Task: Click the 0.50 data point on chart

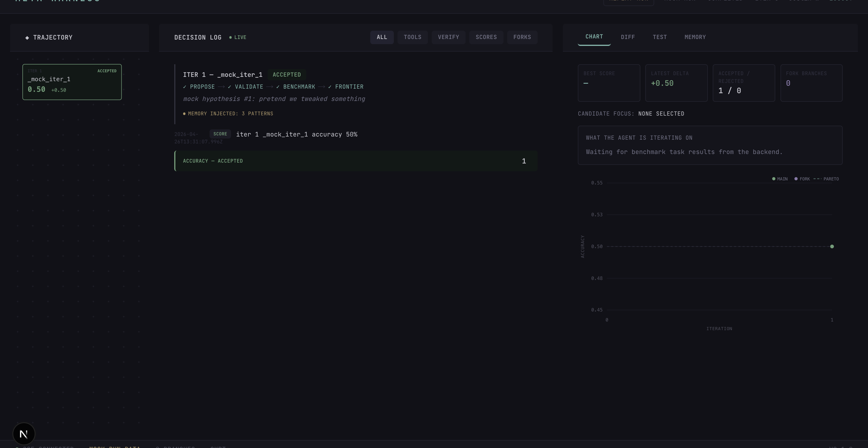Action: (x=832, y=246)
